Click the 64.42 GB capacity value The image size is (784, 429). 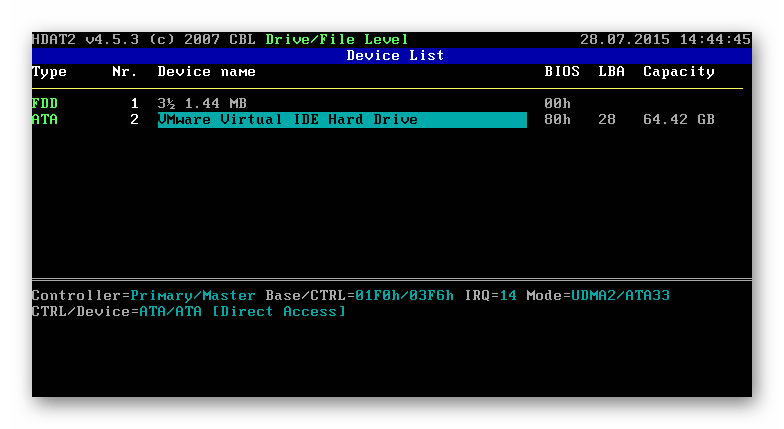[678, 120]
